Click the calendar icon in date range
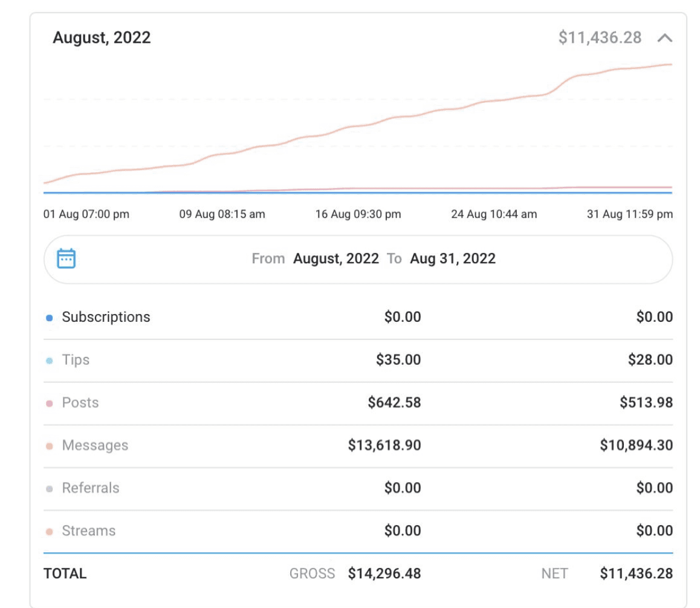Screen dimensions: 700x608 point(66,258)
